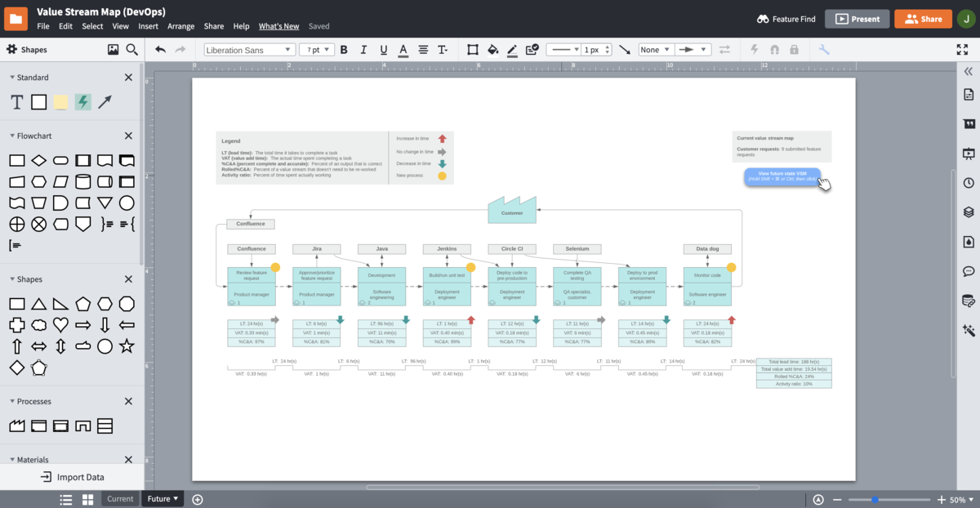Open the Liberation Sans font dropdown
The height and width of the screenshot is (508, 980).
[x=248, y=50]
